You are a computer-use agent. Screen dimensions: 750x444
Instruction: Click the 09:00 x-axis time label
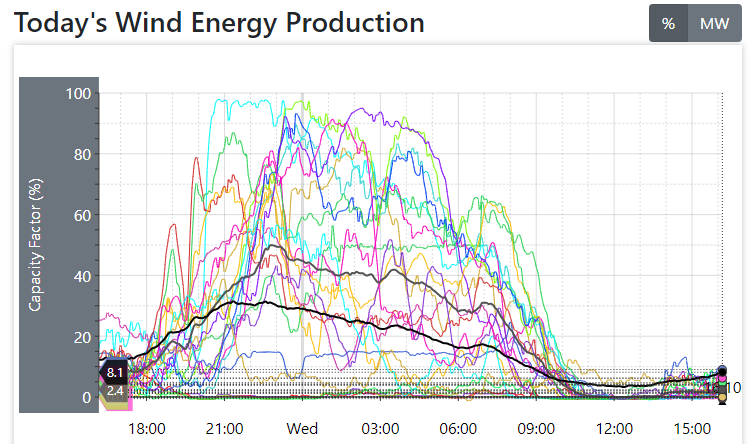(535, 428)
